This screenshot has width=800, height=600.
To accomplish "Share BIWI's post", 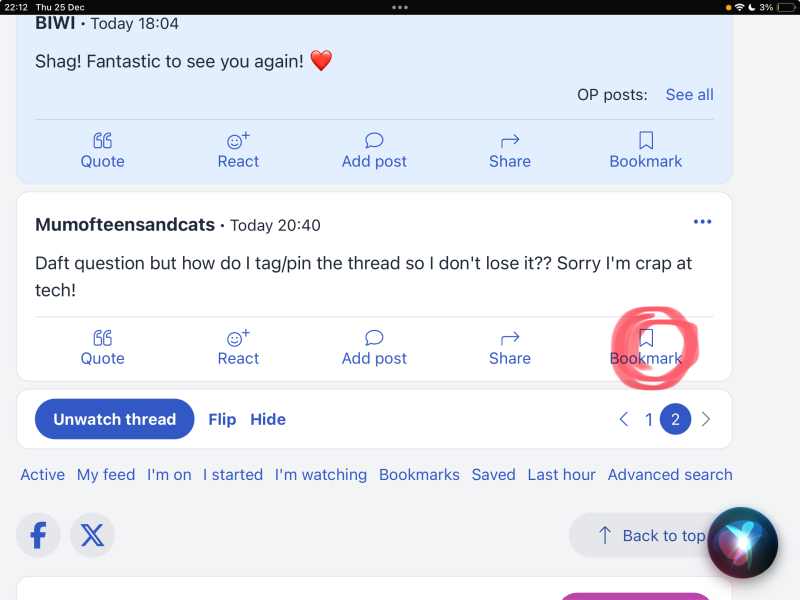I will click(x=510, y=150).
